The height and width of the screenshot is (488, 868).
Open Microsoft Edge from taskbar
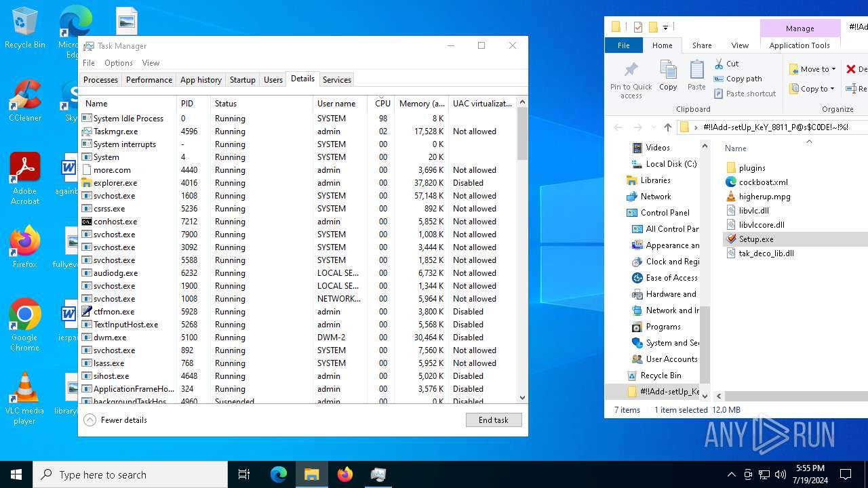tap(279, 474)
